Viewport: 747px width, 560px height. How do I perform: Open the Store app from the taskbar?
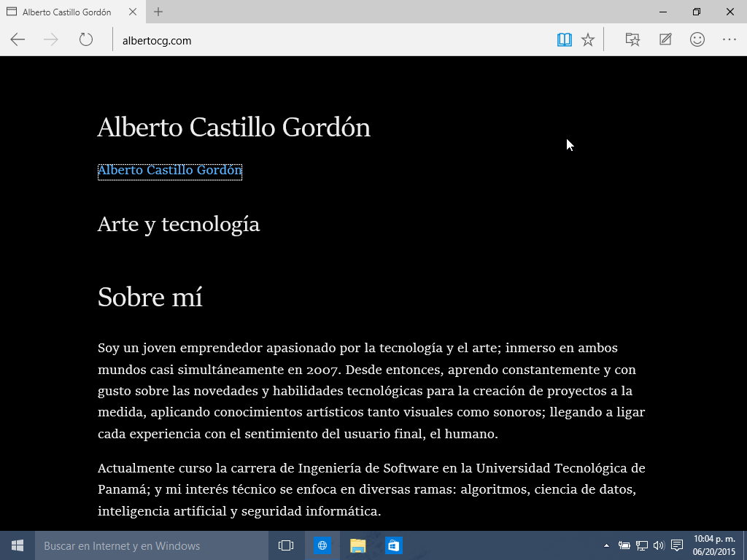click(393, 545)
